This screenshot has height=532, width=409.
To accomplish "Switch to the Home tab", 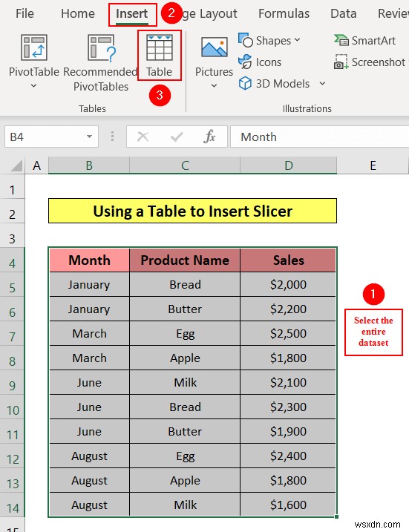I will coord(78,13).
